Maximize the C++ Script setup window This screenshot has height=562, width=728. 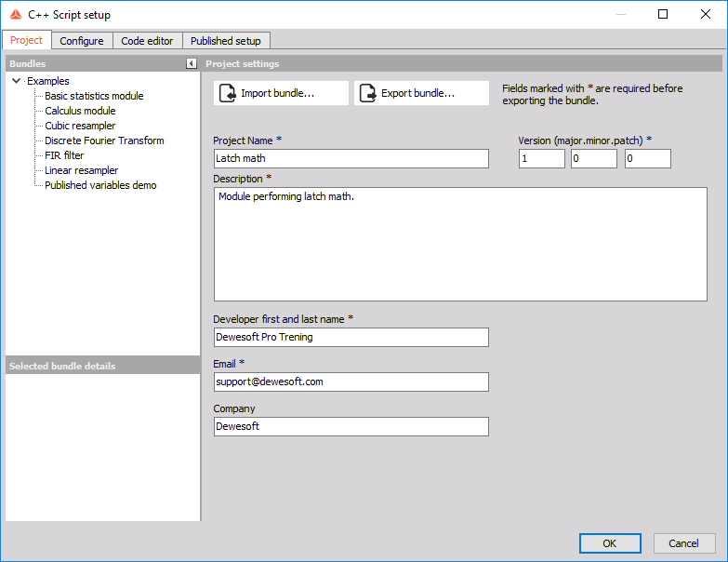coord(663,14)
